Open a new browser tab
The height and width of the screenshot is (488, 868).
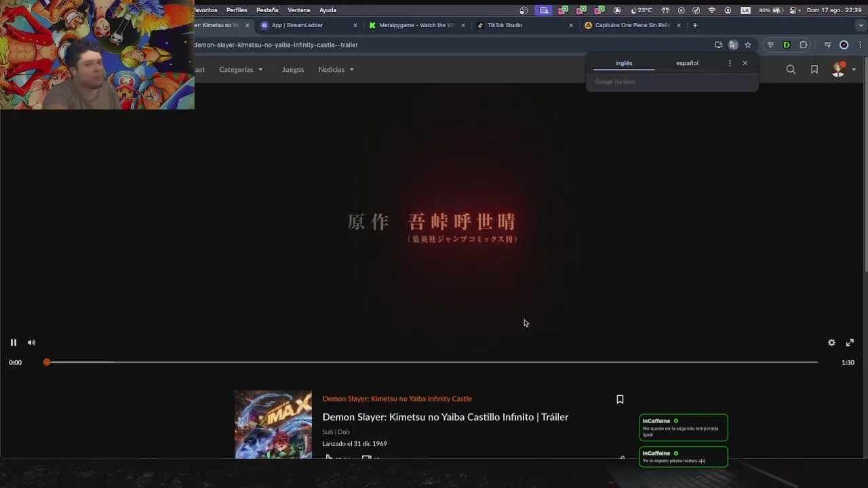695,25
